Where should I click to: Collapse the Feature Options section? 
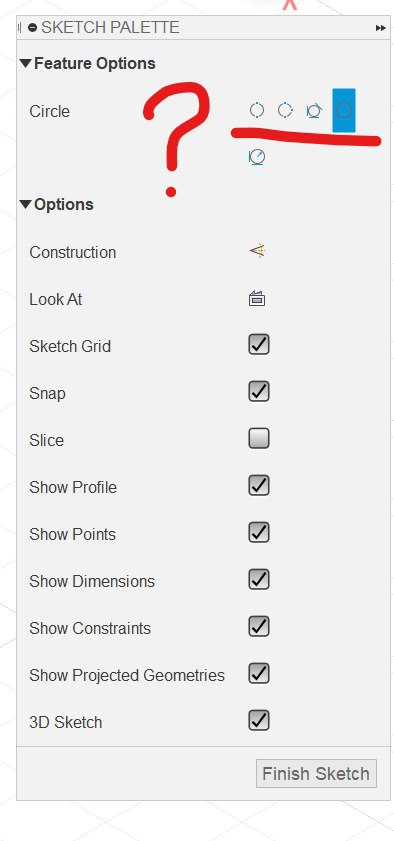coord(25,63)
